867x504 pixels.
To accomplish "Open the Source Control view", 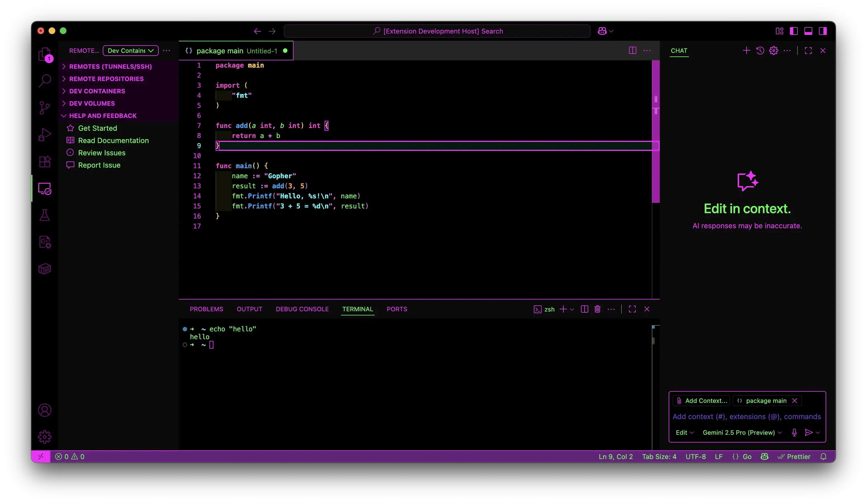I will point(44,108).
